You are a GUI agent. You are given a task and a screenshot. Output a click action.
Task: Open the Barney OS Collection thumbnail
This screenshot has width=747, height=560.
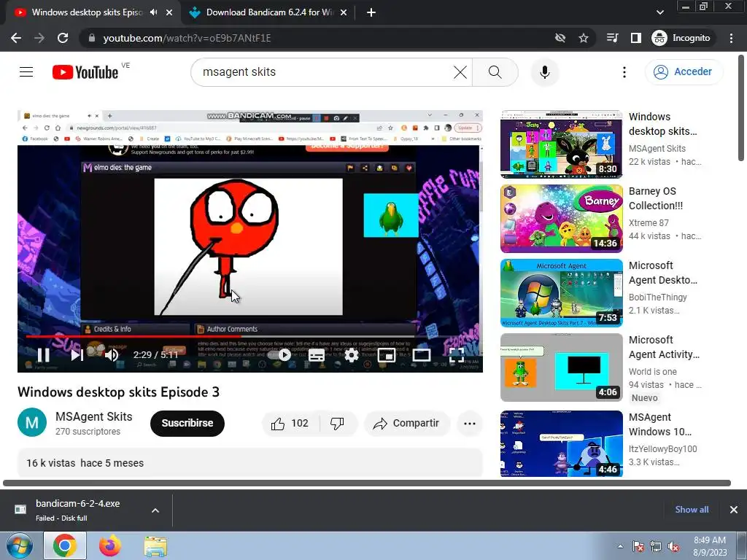[561, 219]
